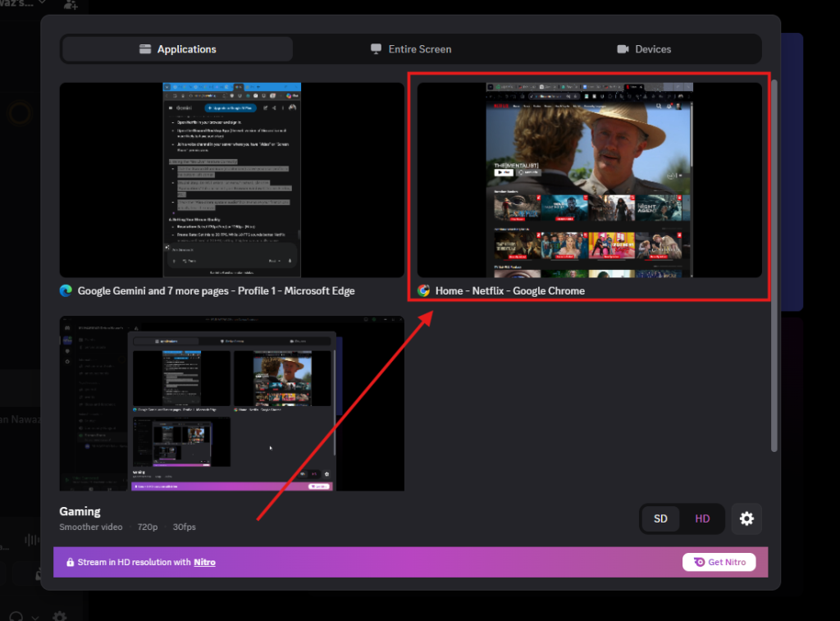Click the invite people icon at top left
This screenshot has height=621, width=840.
click(x=71, y=6)
